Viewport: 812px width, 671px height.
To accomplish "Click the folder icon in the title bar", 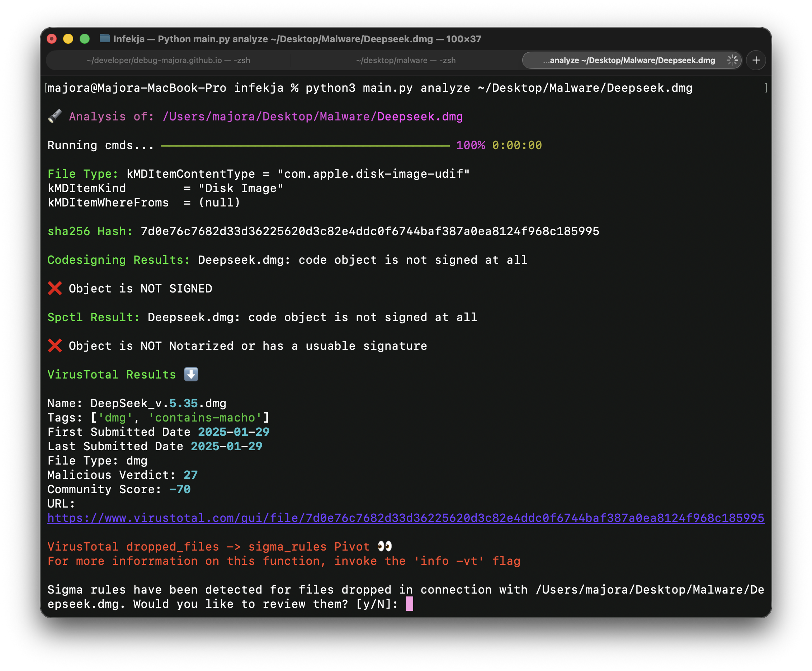I will pos(104,39).
